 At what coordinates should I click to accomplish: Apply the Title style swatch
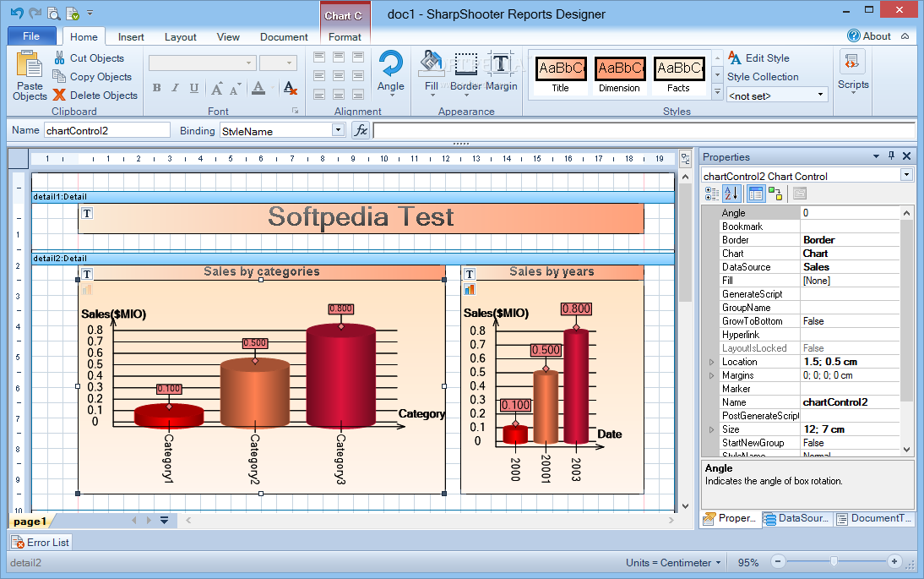click(561, 75)
